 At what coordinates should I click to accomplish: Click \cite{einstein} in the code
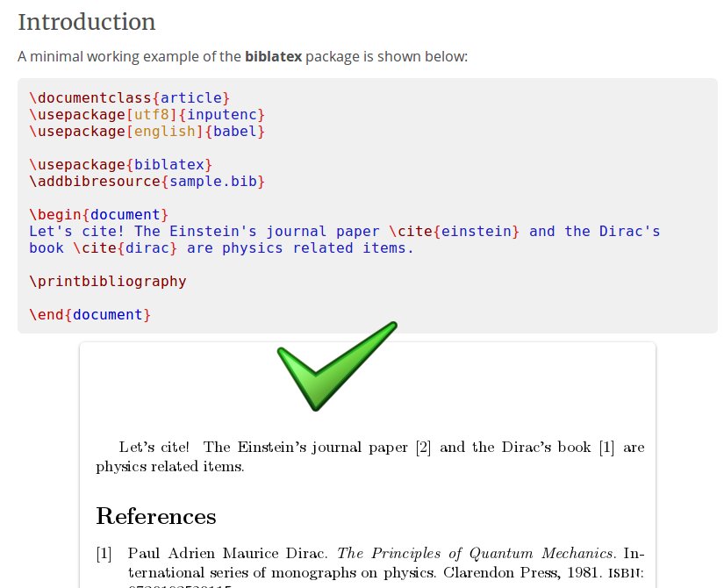tap(455, 231)
